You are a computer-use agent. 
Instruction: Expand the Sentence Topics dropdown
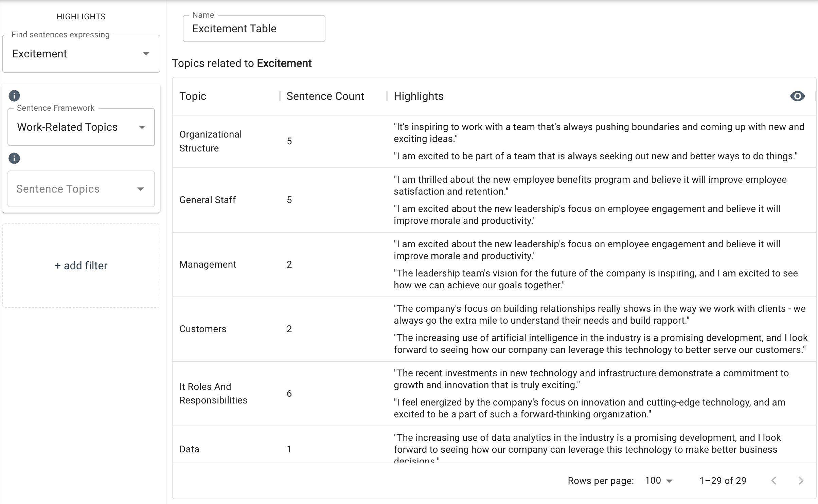coord(81,189)
